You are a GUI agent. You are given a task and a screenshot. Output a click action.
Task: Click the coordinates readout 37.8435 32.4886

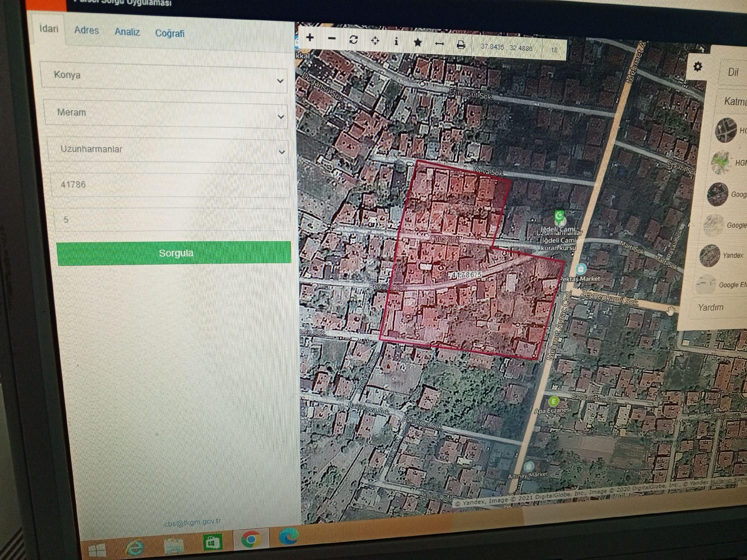click(x=506, y=48)
